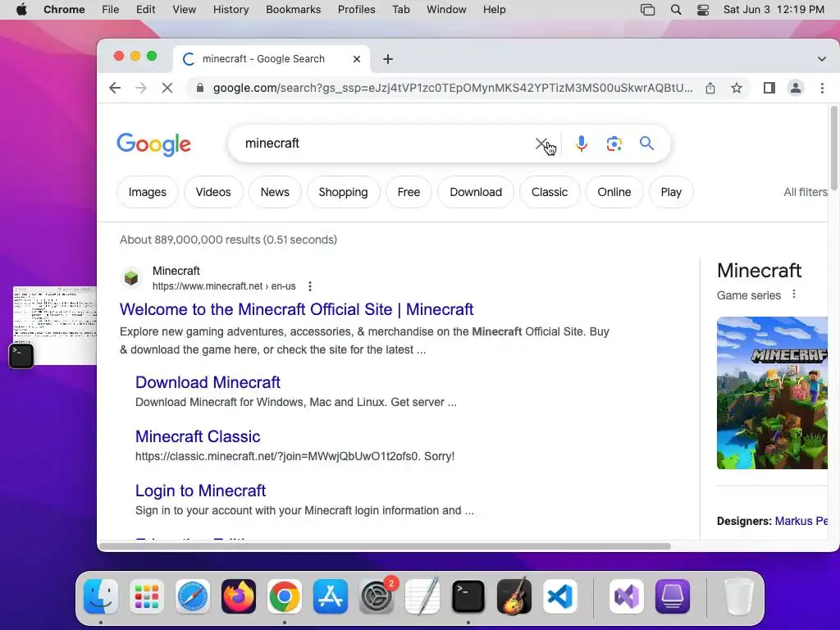
Task: Open Welcome to the Minecraft Official Site link
Action: tap(296, 309)
